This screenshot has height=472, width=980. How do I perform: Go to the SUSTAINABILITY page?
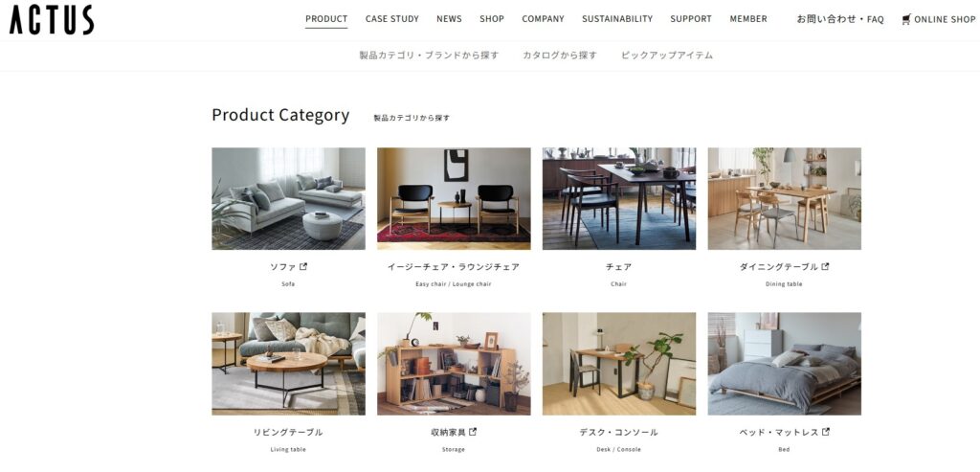click(x=617, y=19)
